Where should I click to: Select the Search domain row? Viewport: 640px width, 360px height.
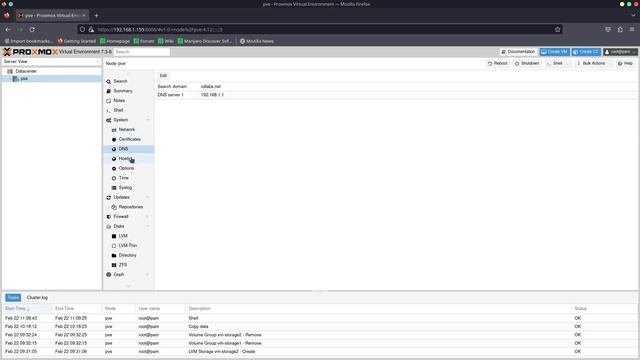[x=396, y=87]
